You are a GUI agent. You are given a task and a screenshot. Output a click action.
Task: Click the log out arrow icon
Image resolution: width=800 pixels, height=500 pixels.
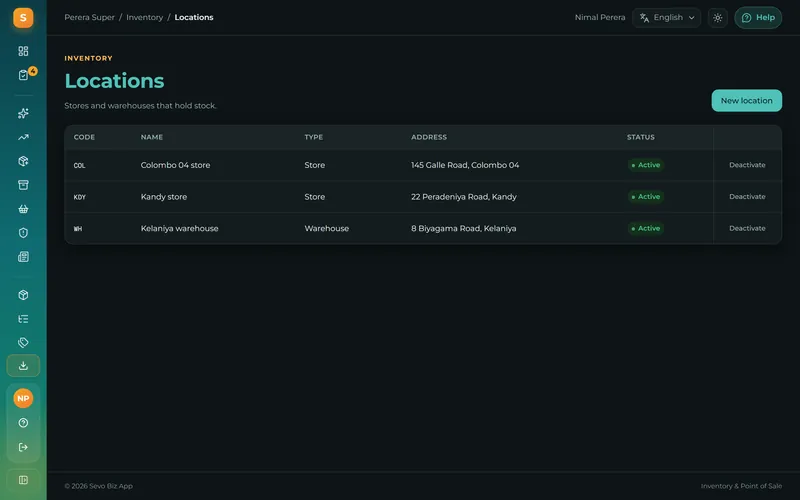23,447
